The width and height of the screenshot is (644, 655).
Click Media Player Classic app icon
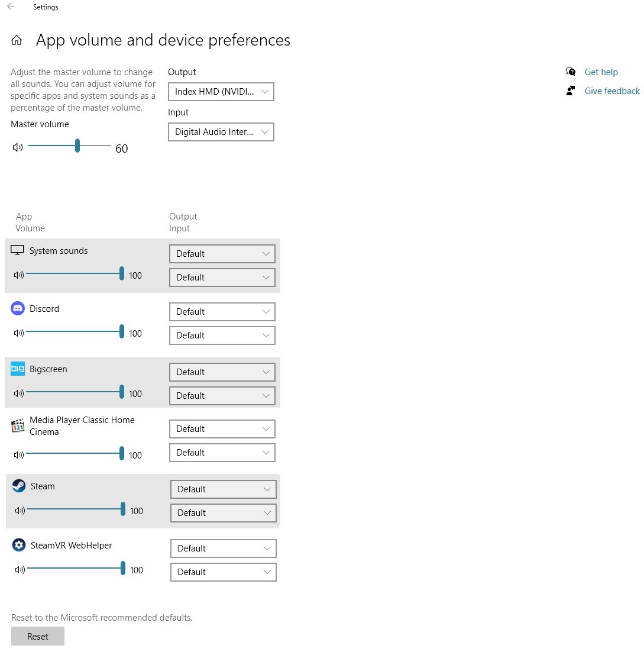point(18,425)
